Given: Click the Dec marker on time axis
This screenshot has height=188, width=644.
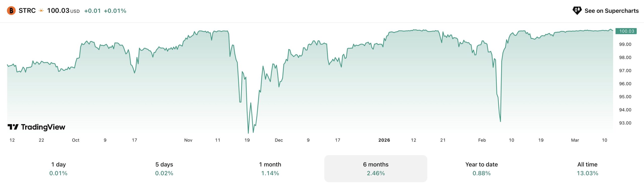Looking at the screenshot, I should click(x=279, y=140).
